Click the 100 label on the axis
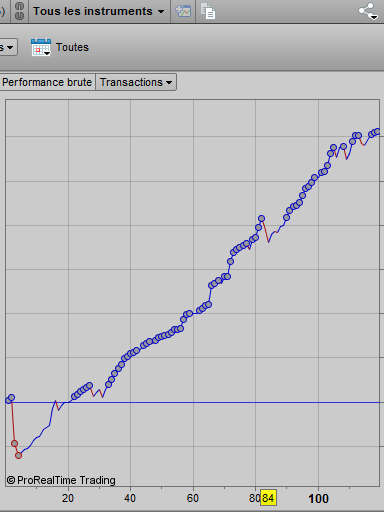This screenshot has width=384, height=512. [318, 499]
